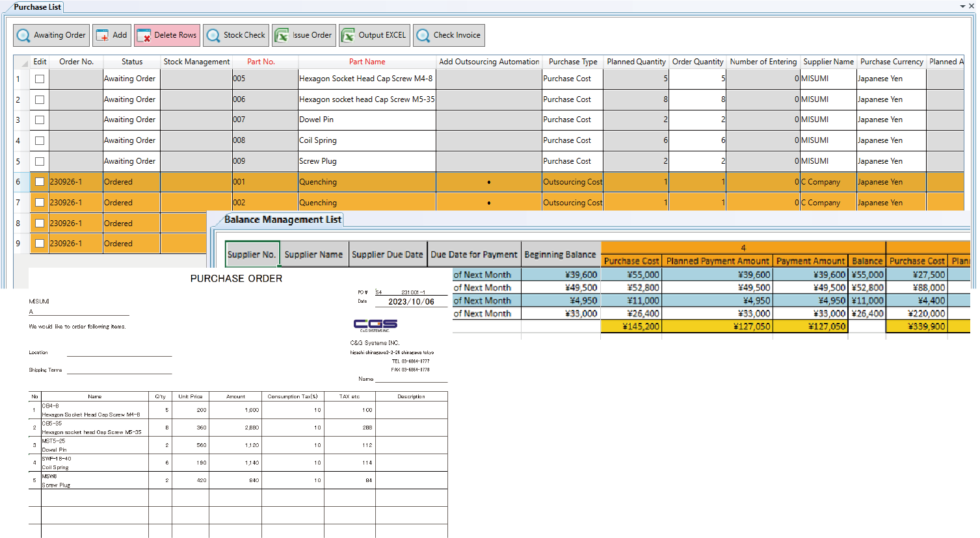The width and height of the screenshot is (980, 538).
Task: Select the Screw Plug part name cell
Action: 367,161
